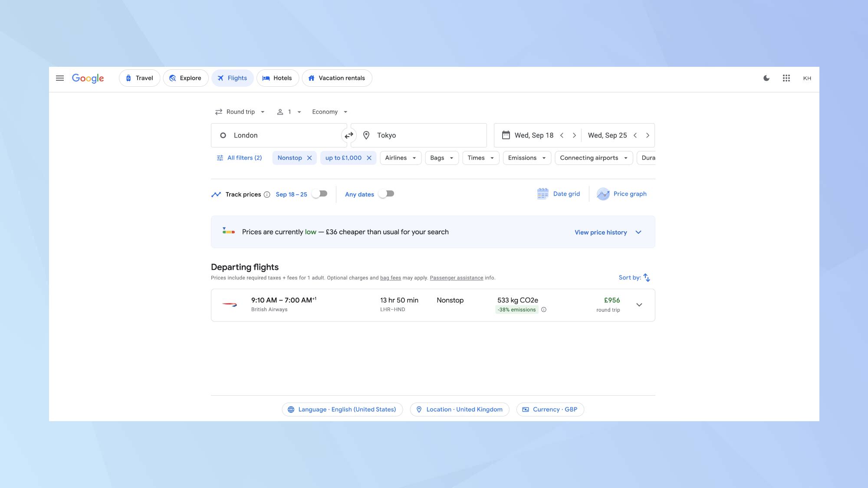868x488 pixels.
Task: Select the Flights tab
Action: (233, 78)
